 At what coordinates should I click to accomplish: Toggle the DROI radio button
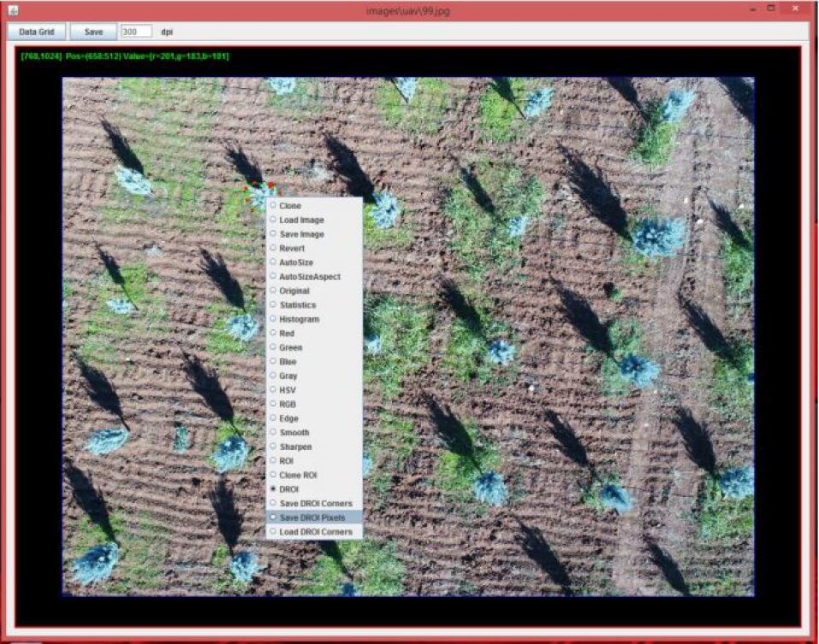290,489
